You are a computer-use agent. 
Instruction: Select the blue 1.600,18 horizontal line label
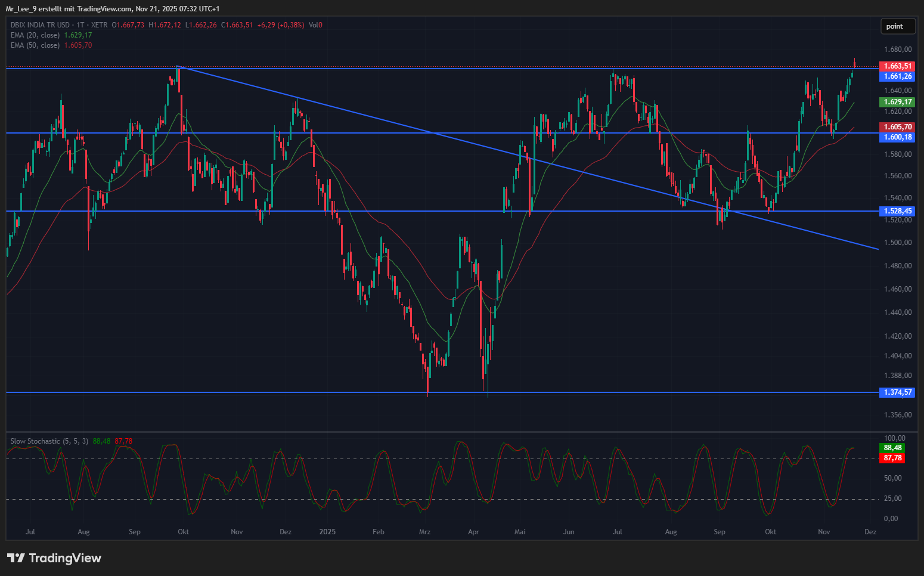tap(897, 137)
